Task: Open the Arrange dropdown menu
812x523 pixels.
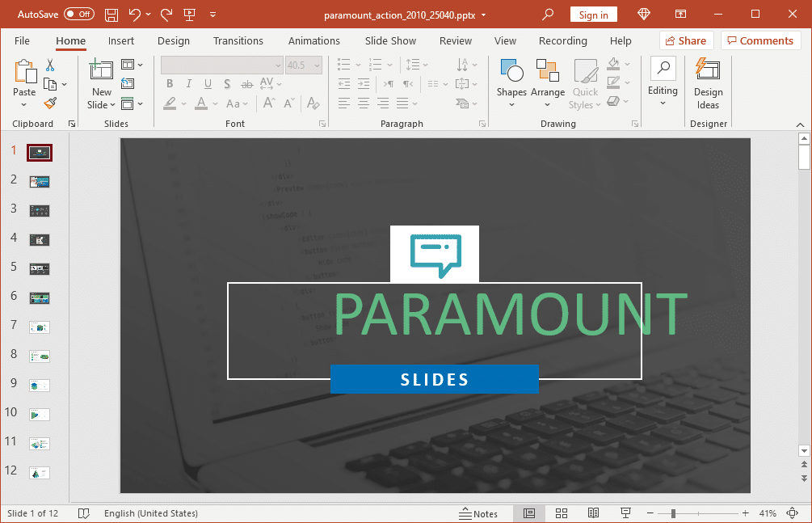Action: tap(548, 83)
